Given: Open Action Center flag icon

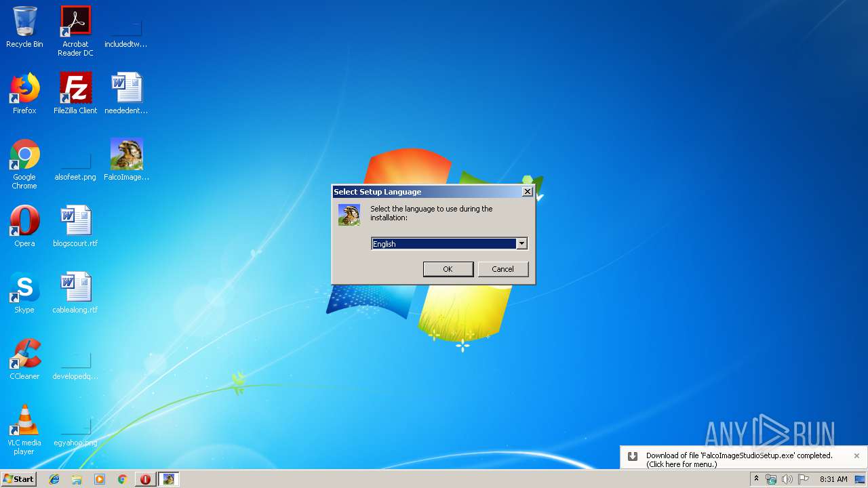Looking at the screenshot, I should [x=804, y=479].
